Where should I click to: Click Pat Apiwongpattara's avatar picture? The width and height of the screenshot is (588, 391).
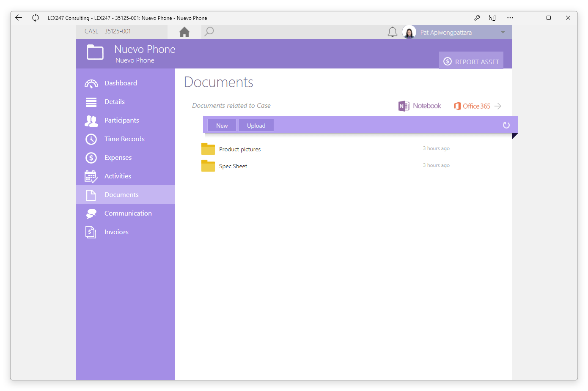coord(409,32)
